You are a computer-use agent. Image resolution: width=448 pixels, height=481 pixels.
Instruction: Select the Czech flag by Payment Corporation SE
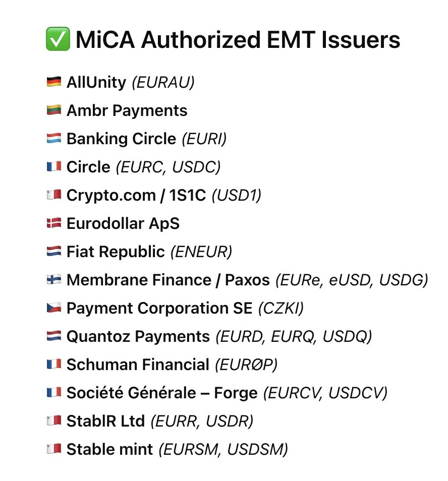point(53,308)
